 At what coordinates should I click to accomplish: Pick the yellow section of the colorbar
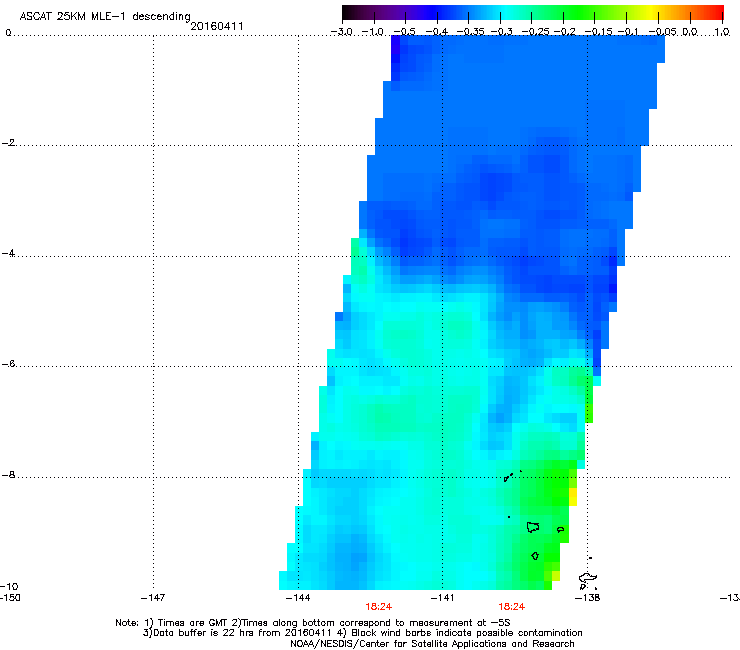coord(651,12)
